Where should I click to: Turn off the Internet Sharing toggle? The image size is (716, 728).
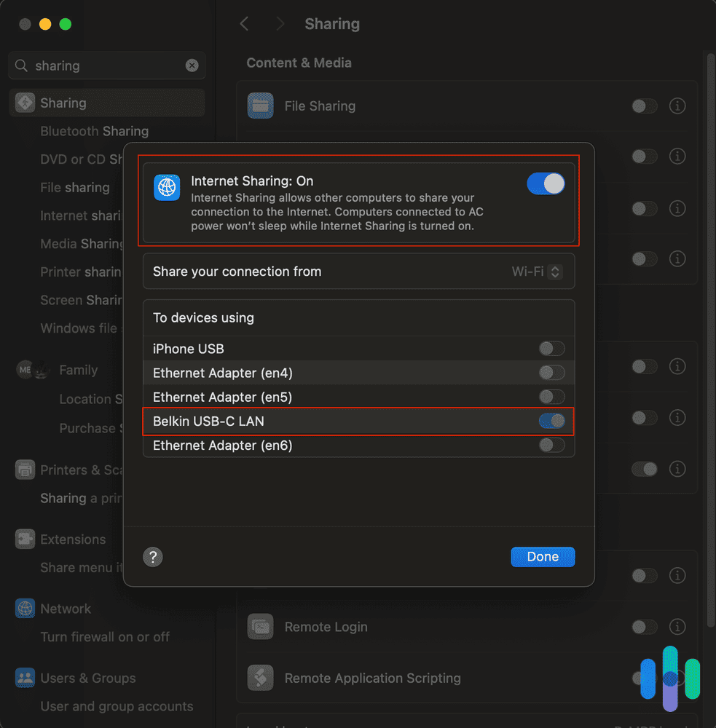coord(546,183)
